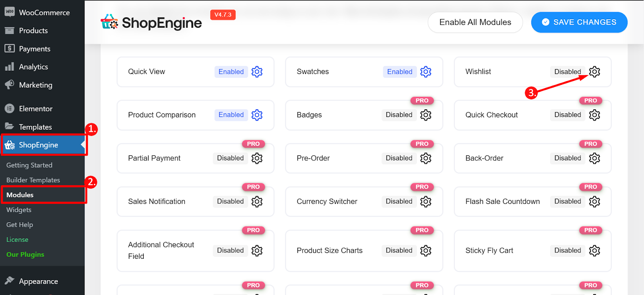The height and width of the screenshot is (295, 644).
Task: Open Currency Switcher settings gear
Action: [425, 201]
